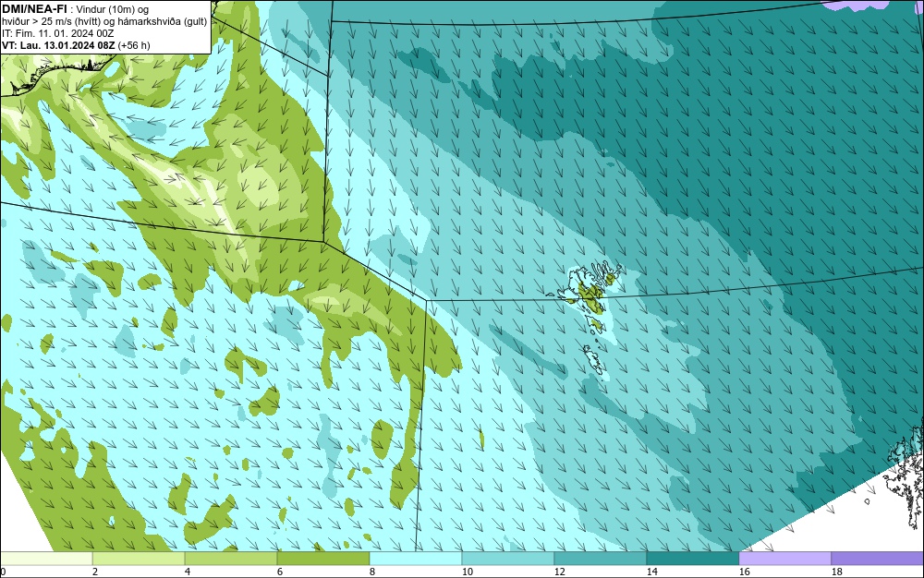Screen dimensions: 924x578
Task: Click the 12–14 m/s teal legend swatch
Action: 601,558
